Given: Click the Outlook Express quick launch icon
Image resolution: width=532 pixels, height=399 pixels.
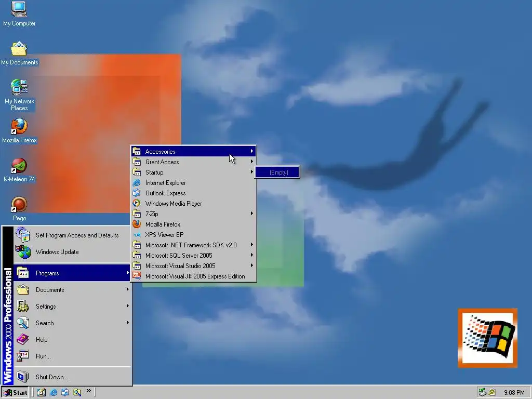Looking at the screenshot, I should 65,393.
